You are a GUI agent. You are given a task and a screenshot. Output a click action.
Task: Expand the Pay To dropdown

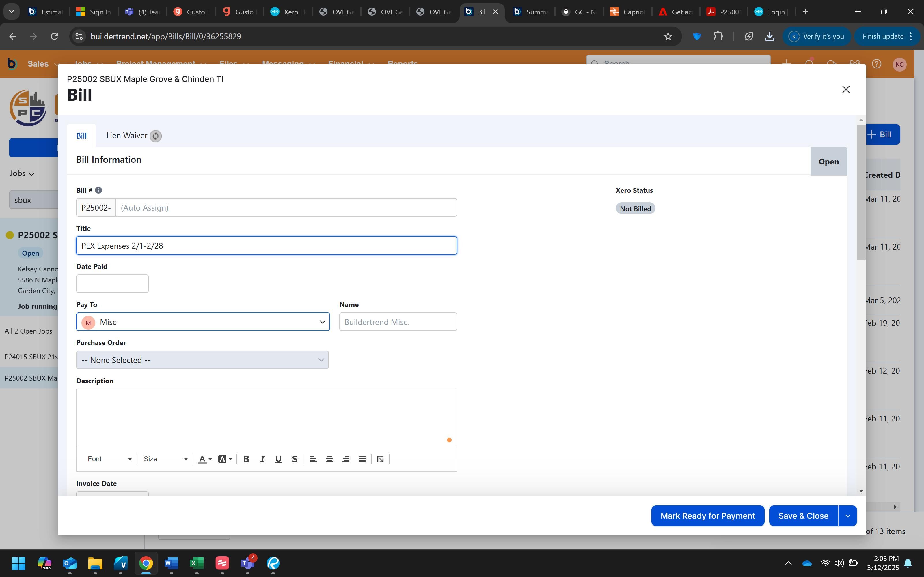coord(322,322)
